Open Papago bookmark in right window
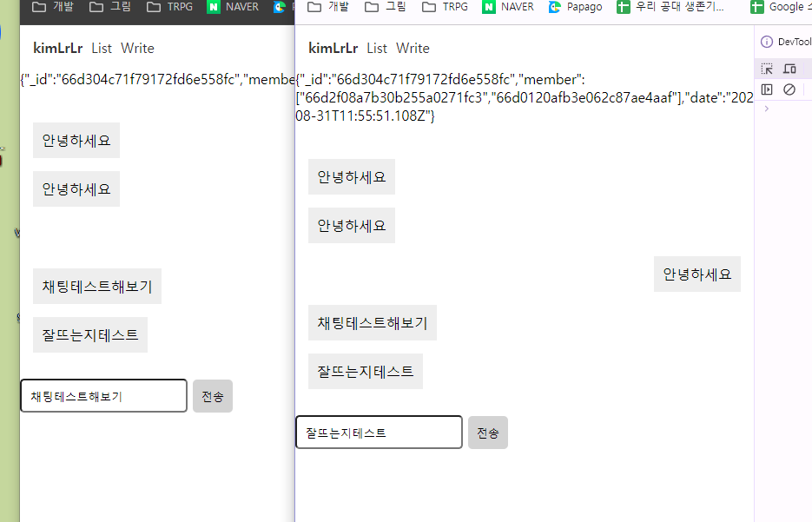 (x=576, y=7)
